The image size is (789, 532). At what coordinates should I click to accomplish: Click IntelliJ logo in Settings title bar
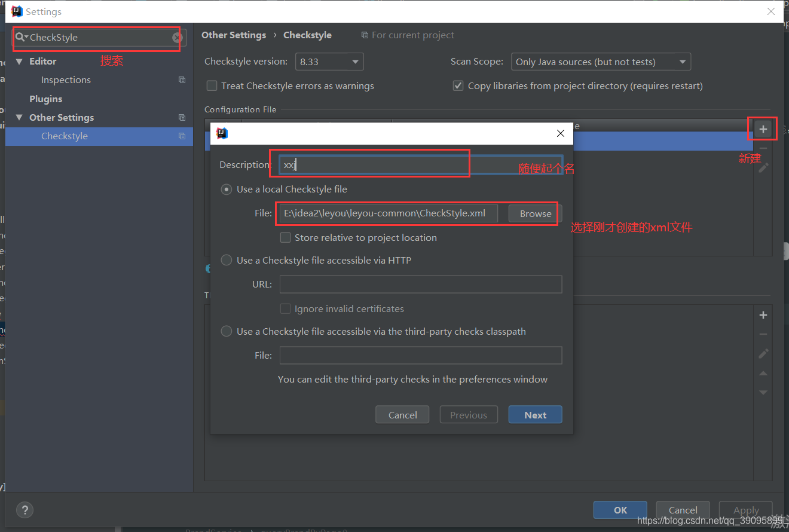click(x=17, y=11)
